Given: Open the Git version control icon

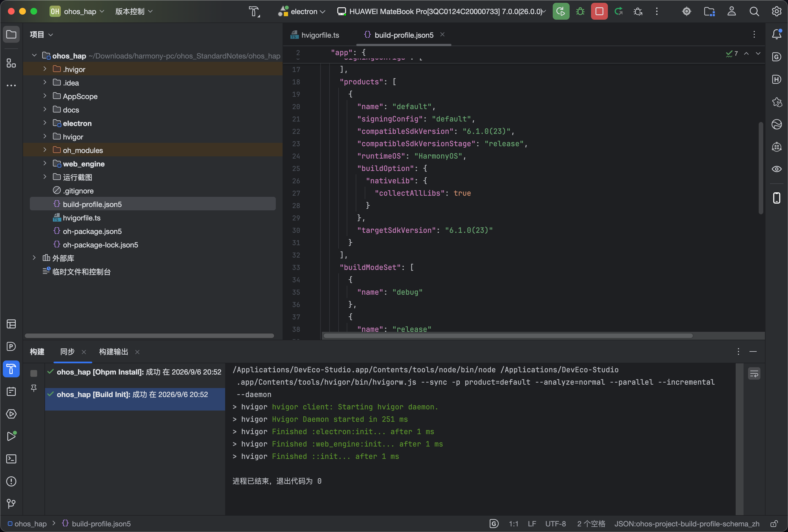Looking at the screenshot, I should [11, 504].
